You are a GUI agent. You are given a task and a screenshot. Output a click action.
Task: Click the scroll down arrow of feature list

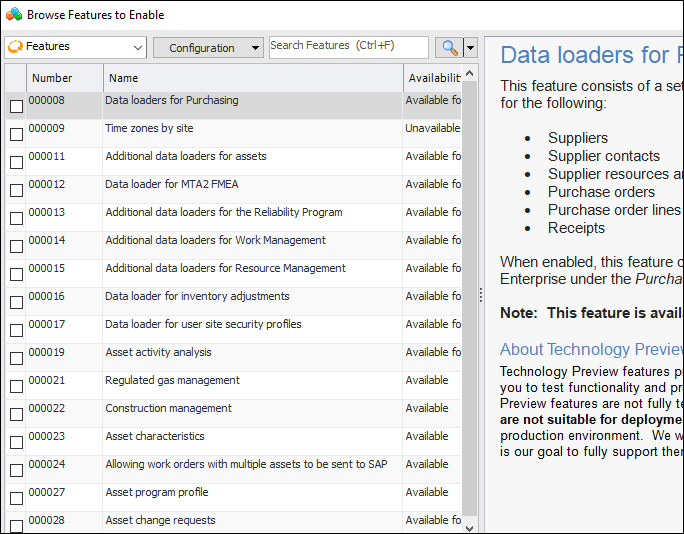[470, 526]
